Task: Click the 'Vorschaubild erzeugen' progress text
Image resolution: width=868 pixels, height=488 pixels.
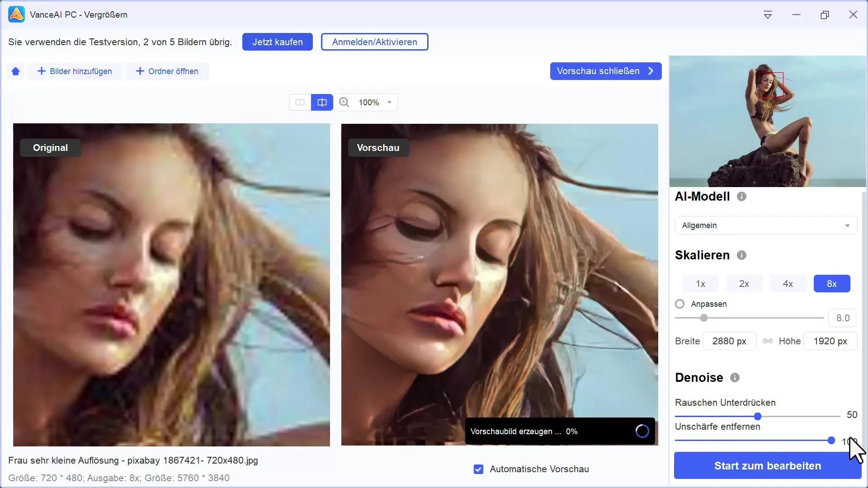Action: click(x=524, y=432)
